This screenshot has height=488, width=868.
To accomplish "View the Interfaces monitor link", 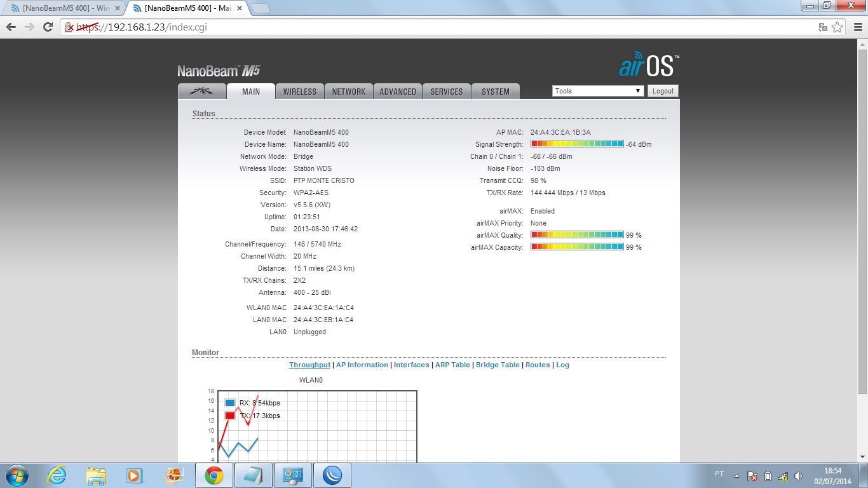I will 412,365.
